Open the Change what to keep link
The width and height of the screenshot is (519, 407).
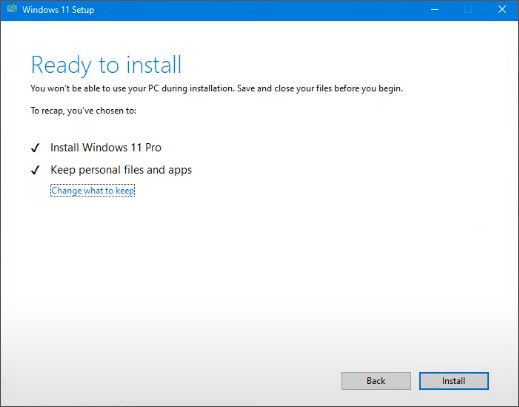pos(93,191)
